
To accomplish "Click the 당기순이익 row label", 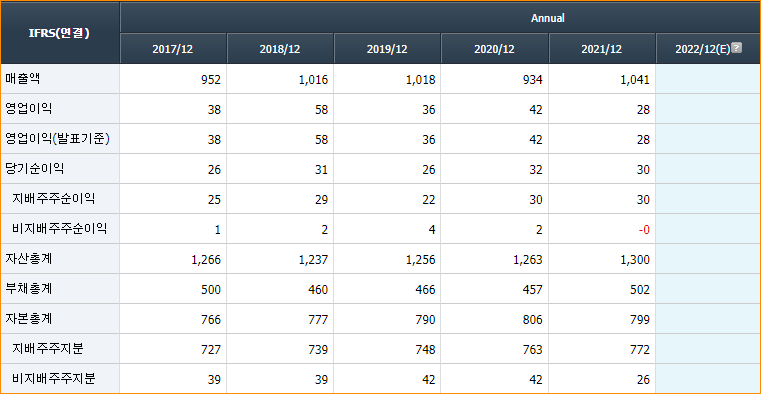I will click(34, 169).
